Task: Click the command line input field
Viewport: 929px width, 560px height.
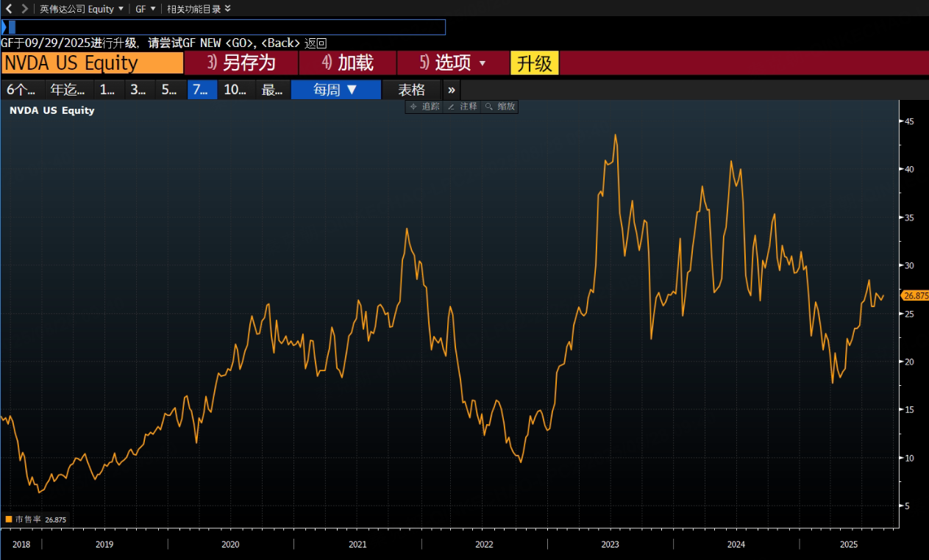Action: coord(224,27)
